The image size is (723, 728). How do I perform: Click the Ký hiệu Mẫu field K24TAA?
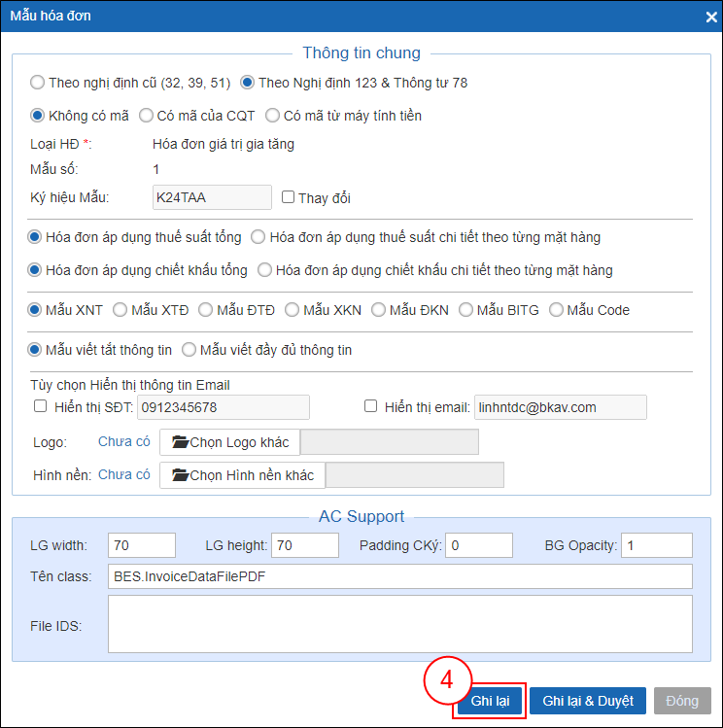(212, 197)
